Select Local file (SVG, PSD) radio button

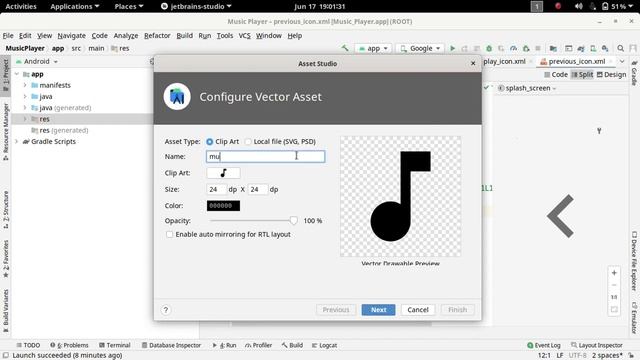(x=248, y=142)
